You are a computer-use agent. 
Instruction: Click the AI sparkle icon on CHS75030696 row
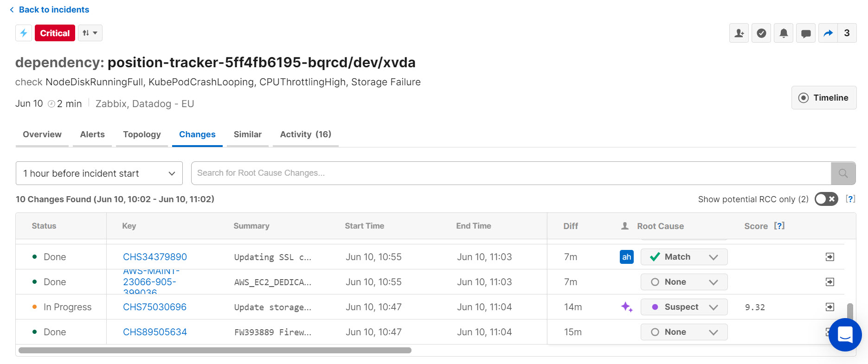627,307
